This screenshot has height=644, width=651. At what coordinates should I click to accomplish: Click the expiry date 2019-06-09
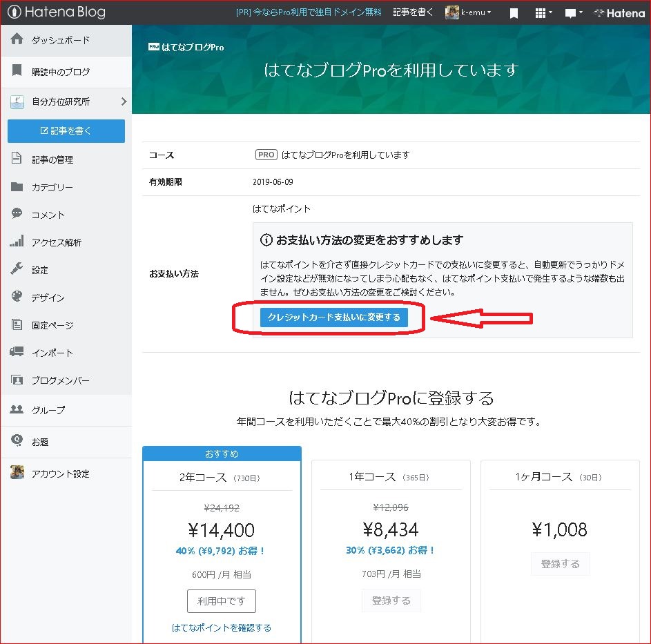(x=273, y=182)
